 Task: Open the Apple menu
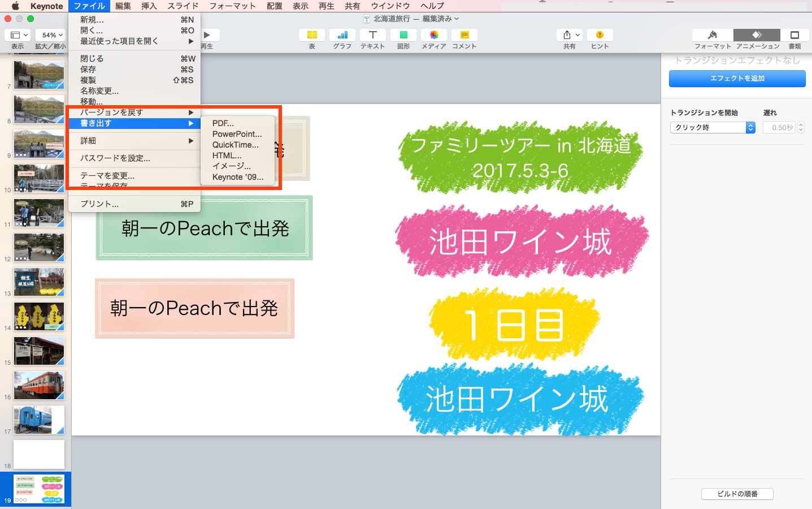[16, 6]
